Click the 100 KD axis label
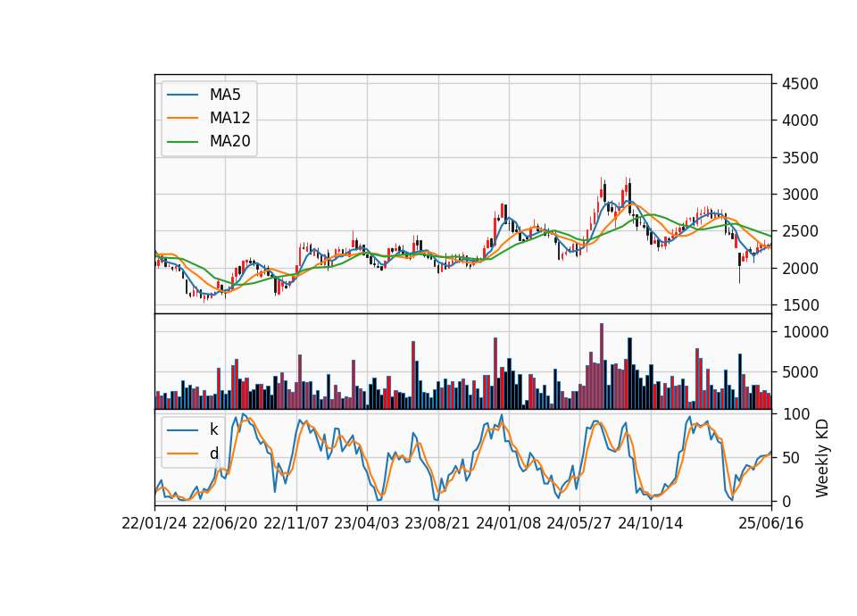Screen dimensions: 857x616 pyautogui.click(x=795, y=414)
